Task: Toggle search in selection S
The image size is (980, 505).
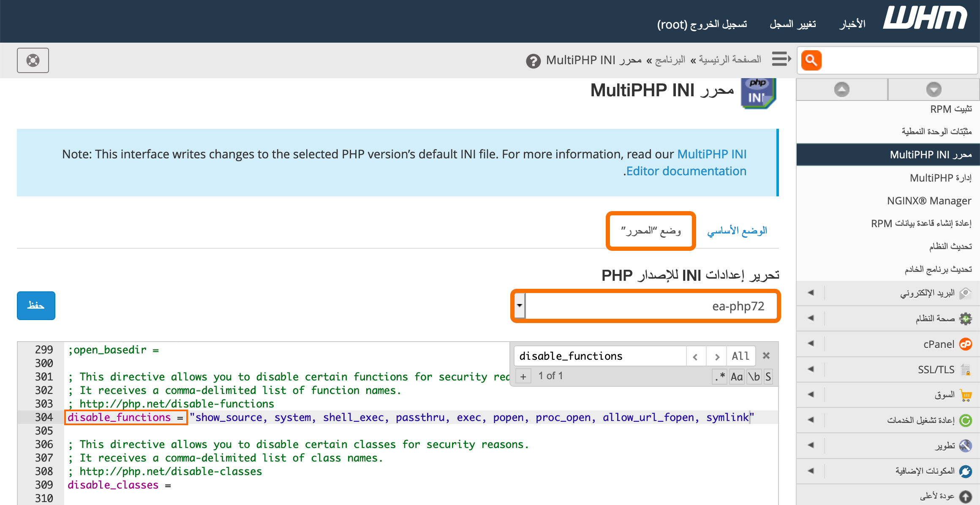Action: click(x=768, y=376)
